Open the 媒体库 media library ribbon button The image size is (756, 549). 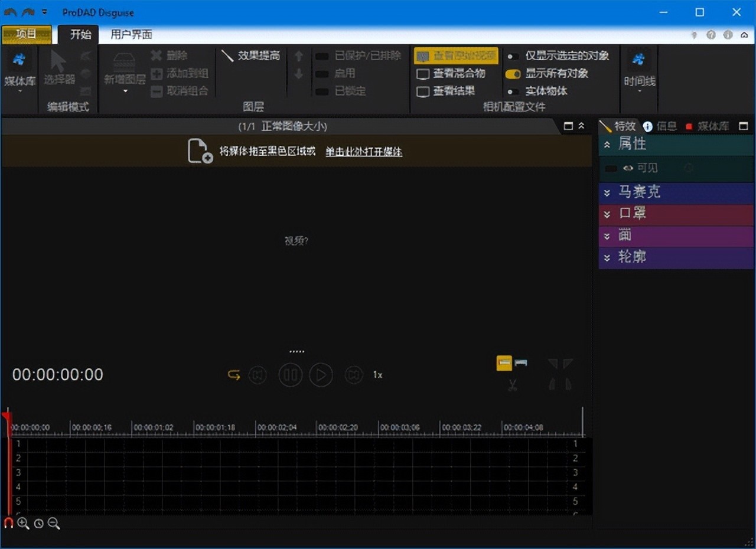(19, 70)
